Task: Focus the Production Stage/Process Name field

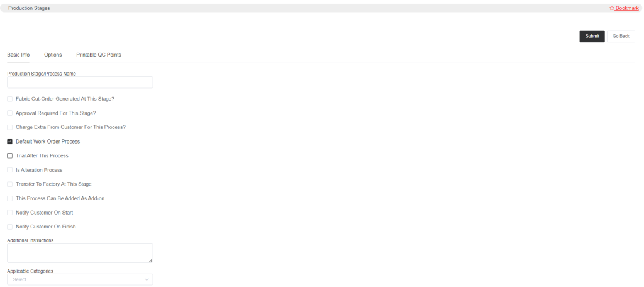Action: click(80, 82)
